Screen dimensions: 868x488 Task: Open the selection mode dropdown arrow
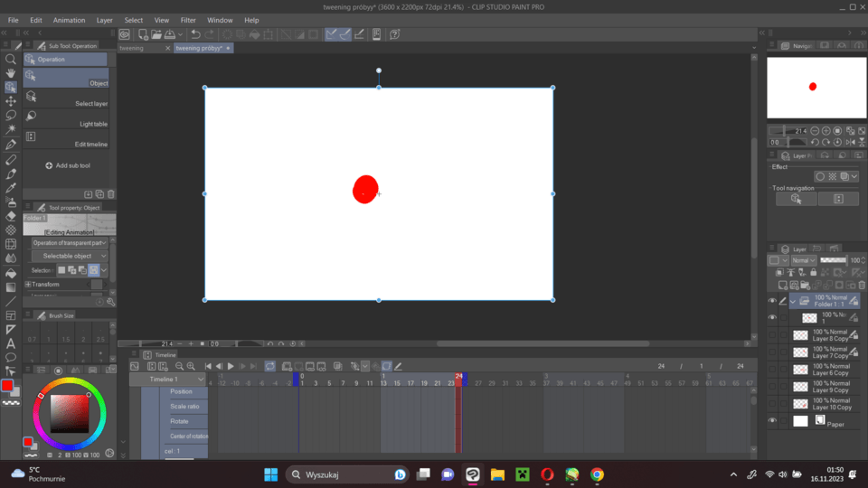click(x=103, y=270)
